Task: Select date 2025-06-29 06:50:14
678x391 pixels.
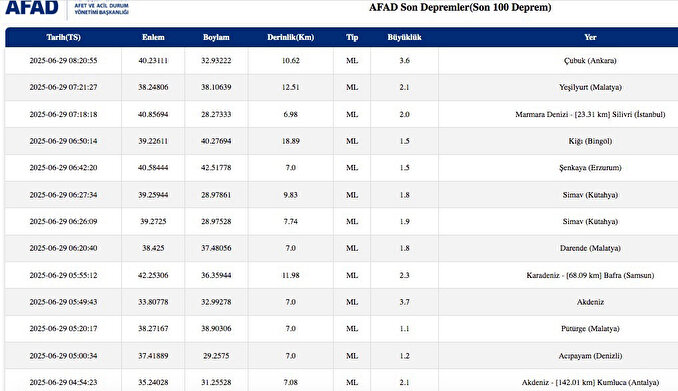Action: pos(64,141)
